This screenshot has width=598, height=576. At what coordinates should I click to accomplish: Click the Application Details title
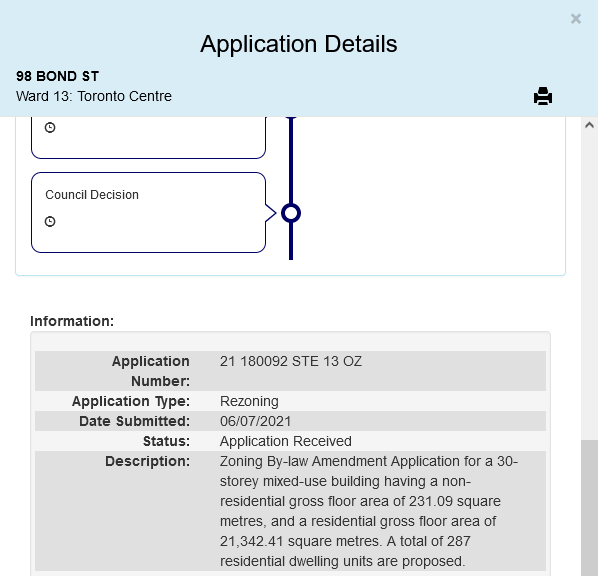point(299,44)
